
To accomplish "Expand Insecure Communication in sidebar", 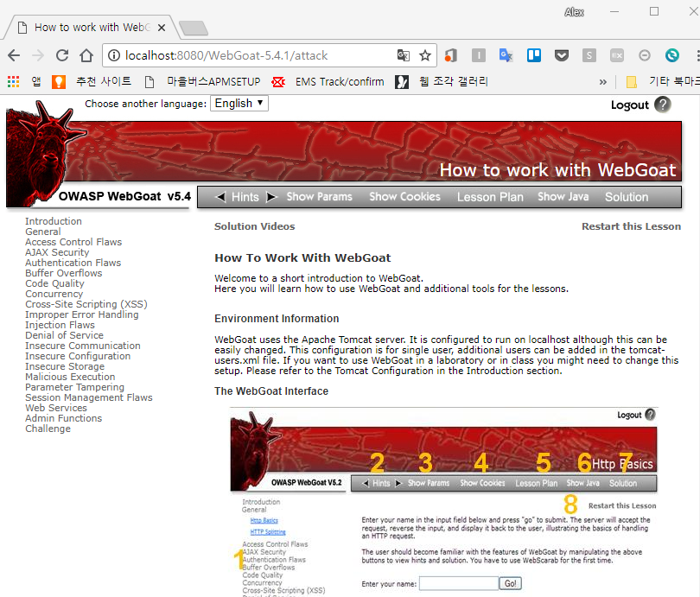I will click(x=83, y=346).
